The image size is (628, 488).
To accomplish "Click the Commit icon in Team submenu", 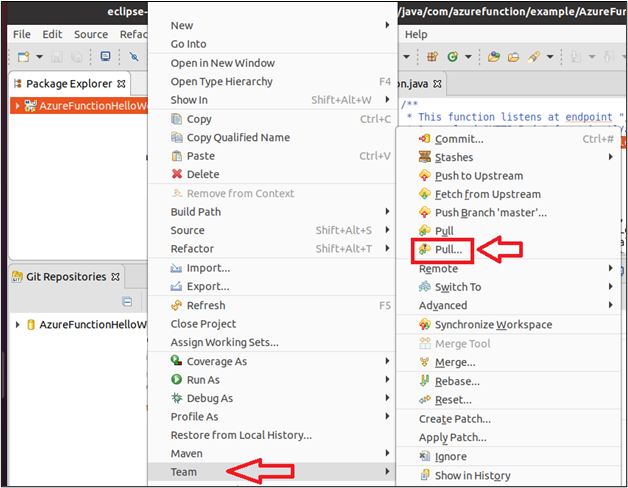I will coord(424,139).
